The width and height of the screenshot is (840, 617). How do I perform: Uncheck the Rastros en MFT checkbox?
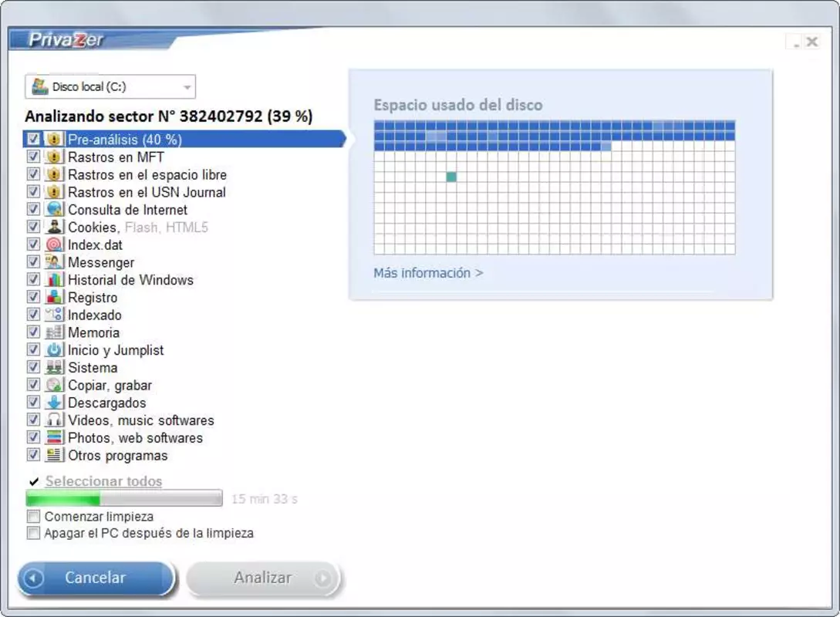[33, 157]
